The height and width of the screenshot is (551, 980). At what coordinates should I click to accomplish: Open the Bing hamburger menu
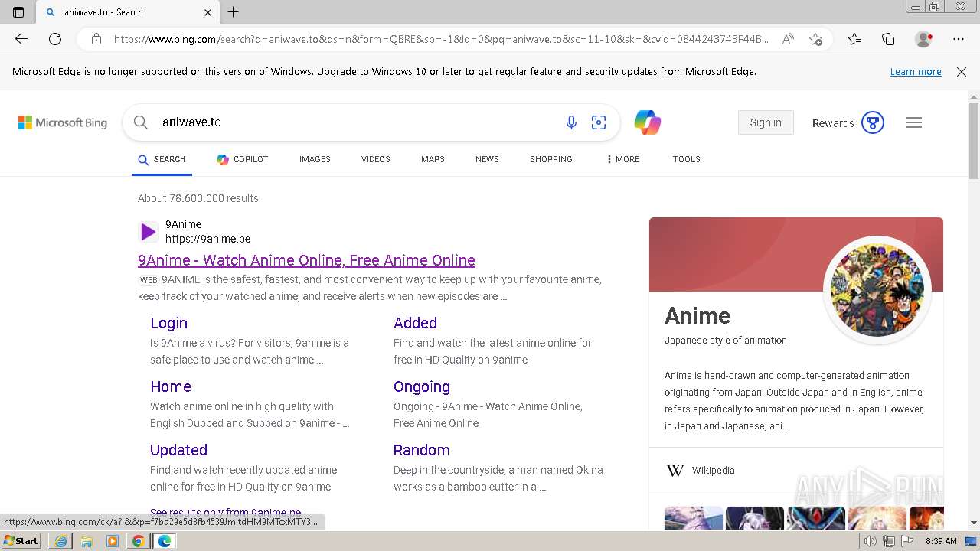pos(914,122)
